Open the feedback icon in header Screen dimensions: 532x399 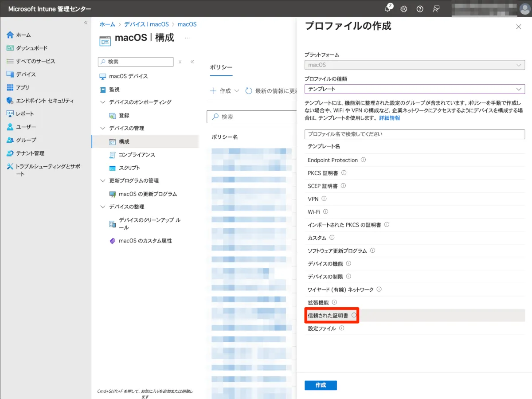point(436,9)
